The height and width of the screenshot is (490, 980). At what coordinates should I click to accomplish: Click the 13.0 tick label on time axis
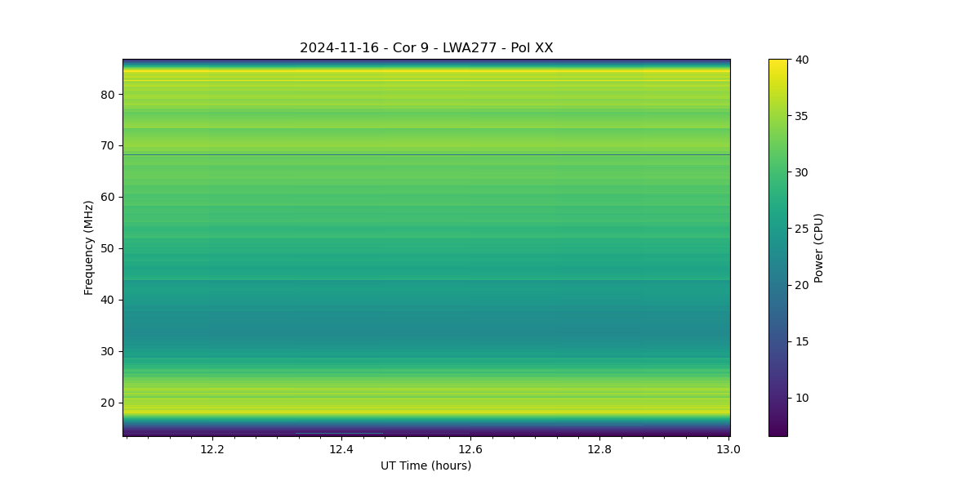coord(728,449)
